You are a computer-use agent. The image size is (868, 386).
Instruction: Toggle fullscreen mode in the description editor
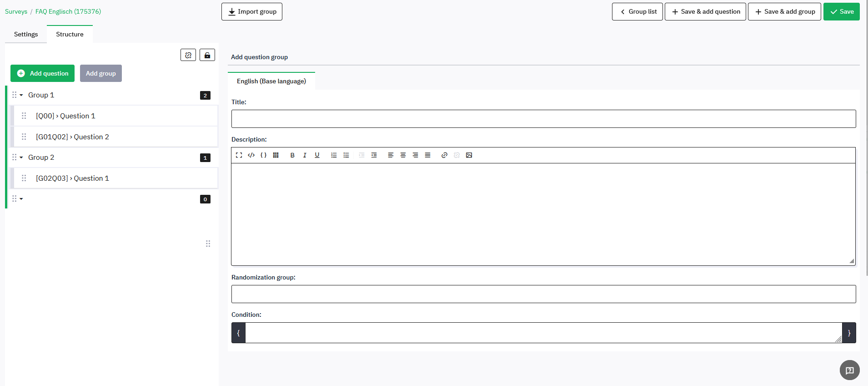coord(239,155)
